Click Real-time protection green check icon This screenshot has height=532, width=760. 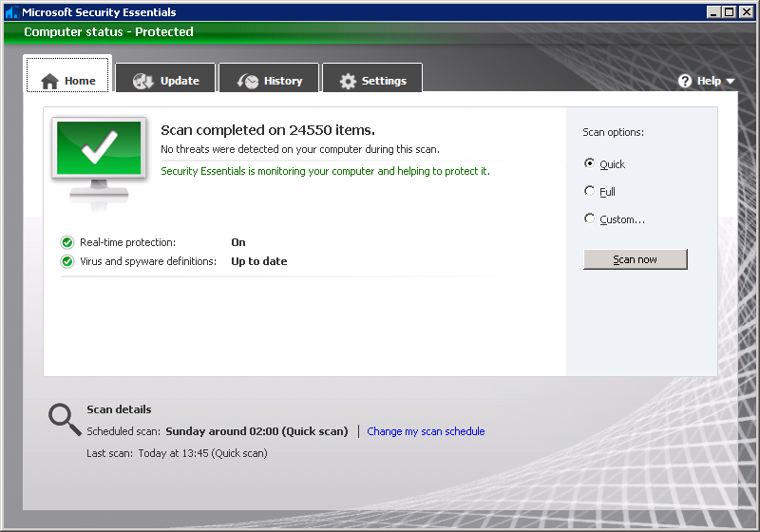point(66,242)
